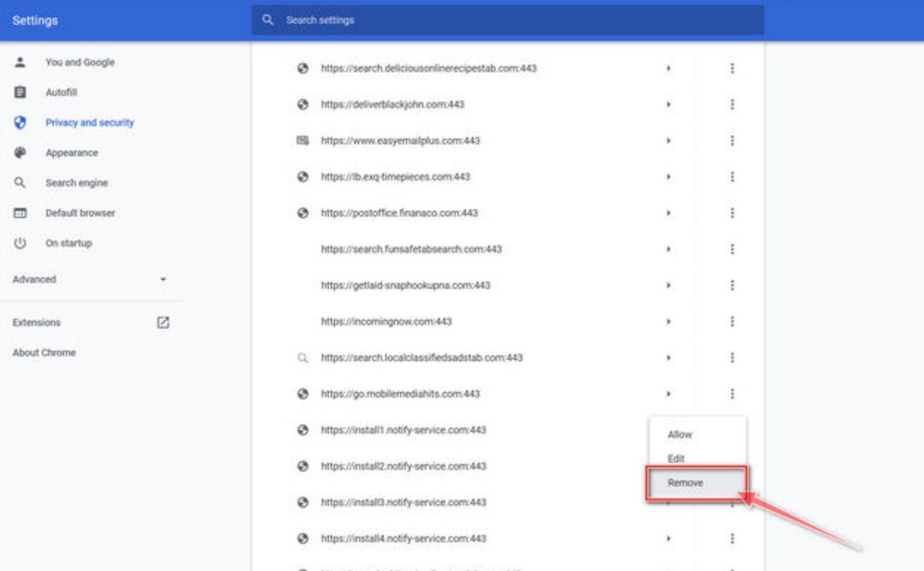Screen dimensions: 924x571
Task: Expand details for install4.notify-service.com
Action: click(668, 538)
